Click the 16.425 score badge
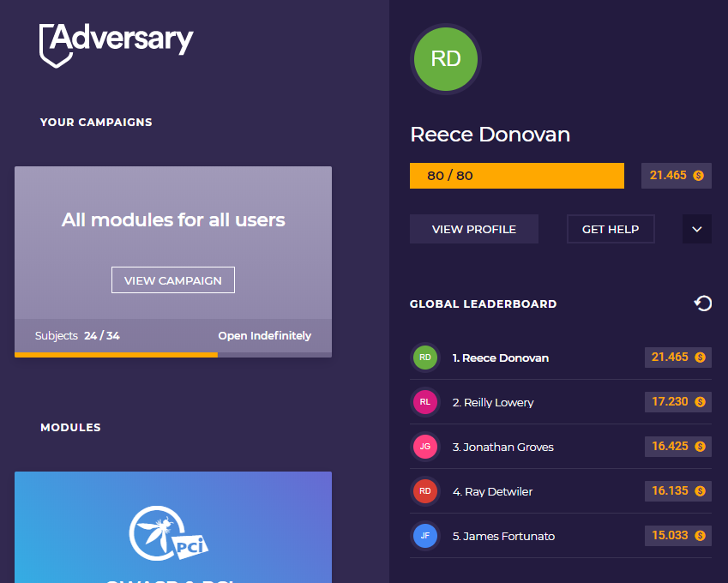 (678, 447)
